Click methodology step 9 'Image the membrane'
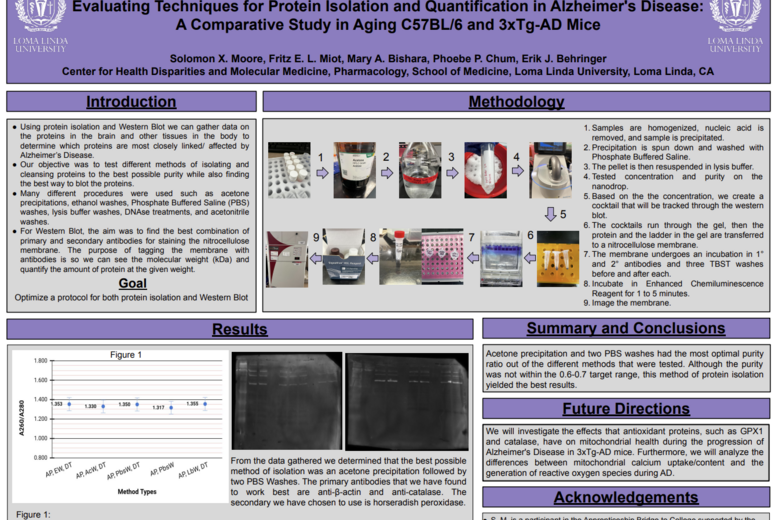 627,303
